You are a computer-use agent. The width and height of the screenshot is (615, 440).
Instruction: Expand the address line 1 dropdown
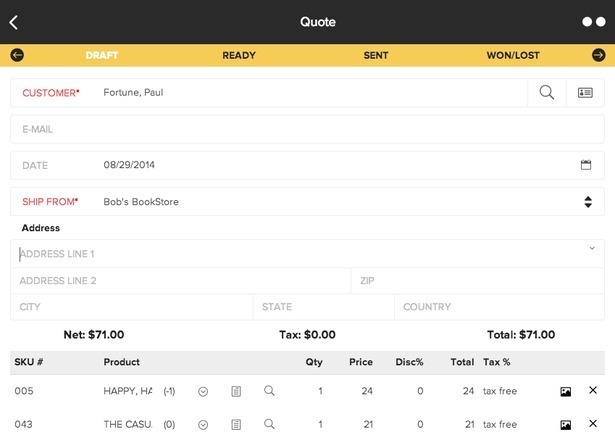pos(591,248)
